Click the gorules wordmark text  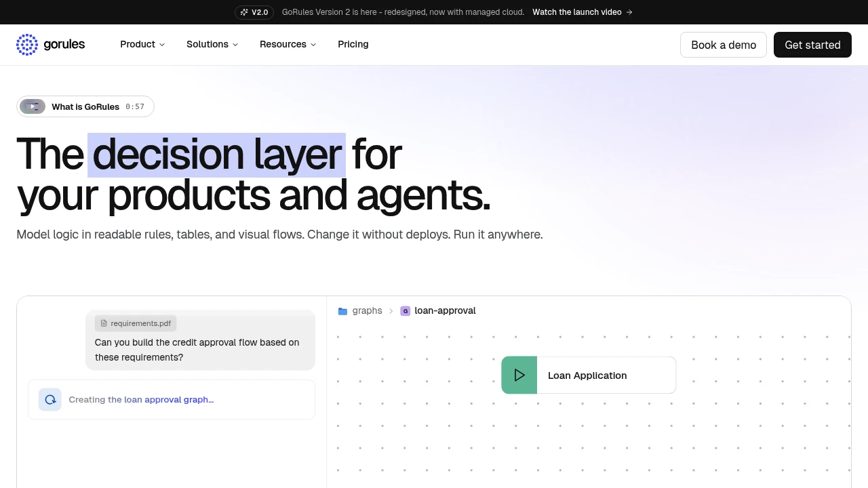click(64, 45)
